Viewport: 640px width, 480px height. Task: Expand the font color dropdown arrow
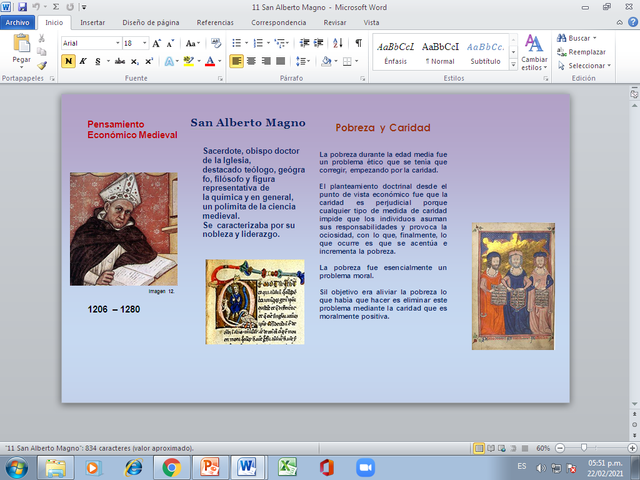tap(220, 62)
